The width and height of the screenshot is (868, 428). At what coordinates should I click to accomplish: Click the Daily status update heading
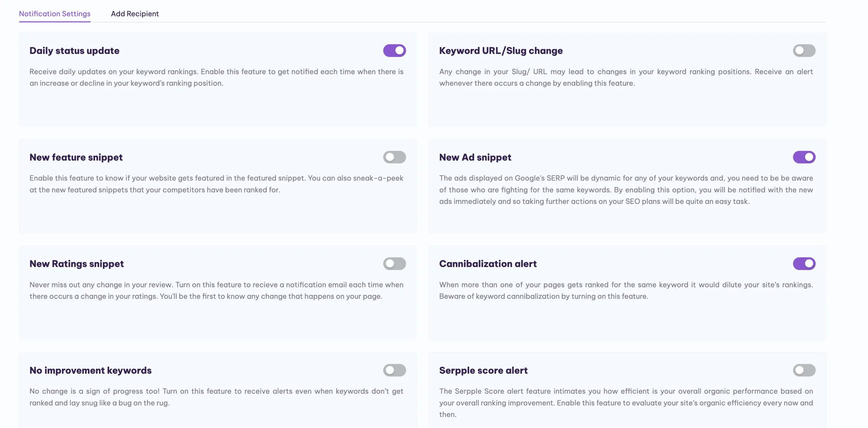(74, 51)
